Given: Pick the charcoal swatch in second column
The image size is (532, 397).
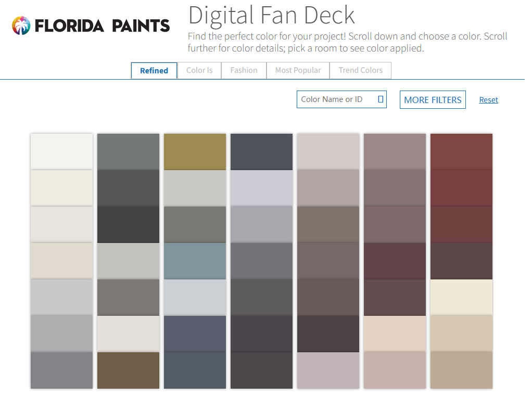Looking at the screenshot, I should 128,224.
